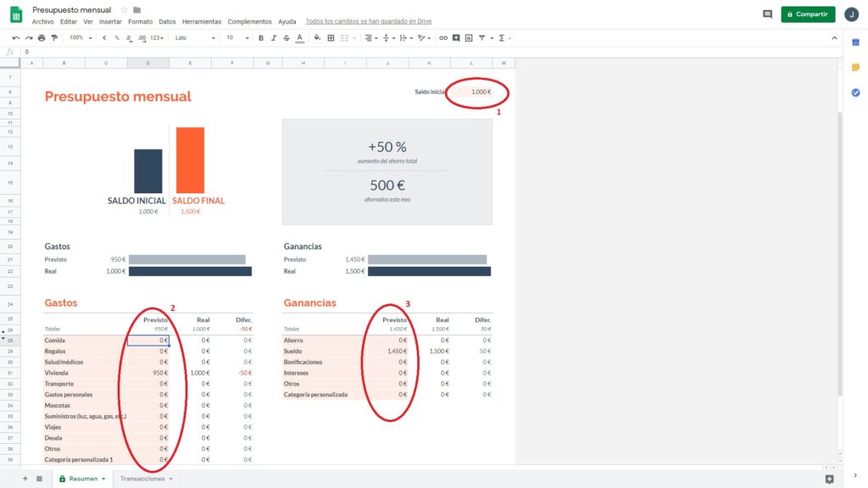Open the cell borders tool

pos(331,38)
